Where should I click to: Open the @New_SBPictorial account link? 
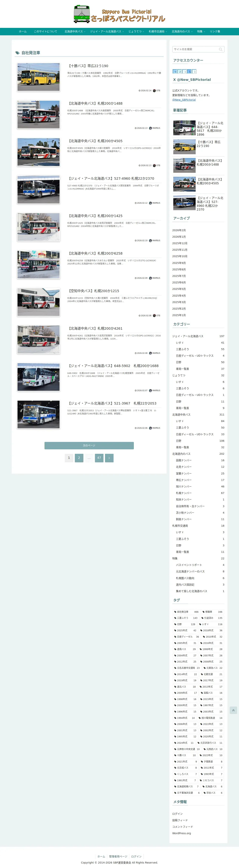click(184, 100)
